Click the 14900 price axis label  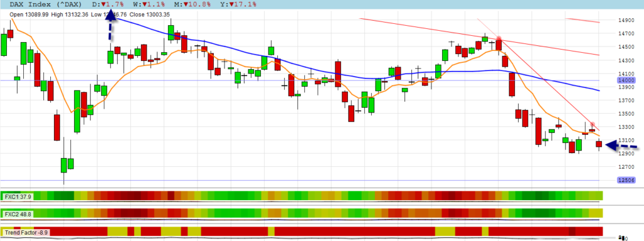[x=626, y=20]
